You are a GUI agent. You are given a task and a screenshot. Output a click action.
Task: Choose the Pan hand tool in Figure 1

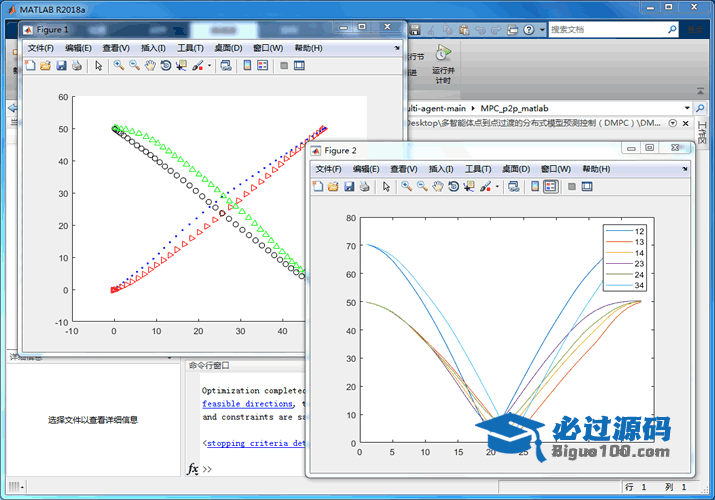pyautogui.click(x=150, y=66)
